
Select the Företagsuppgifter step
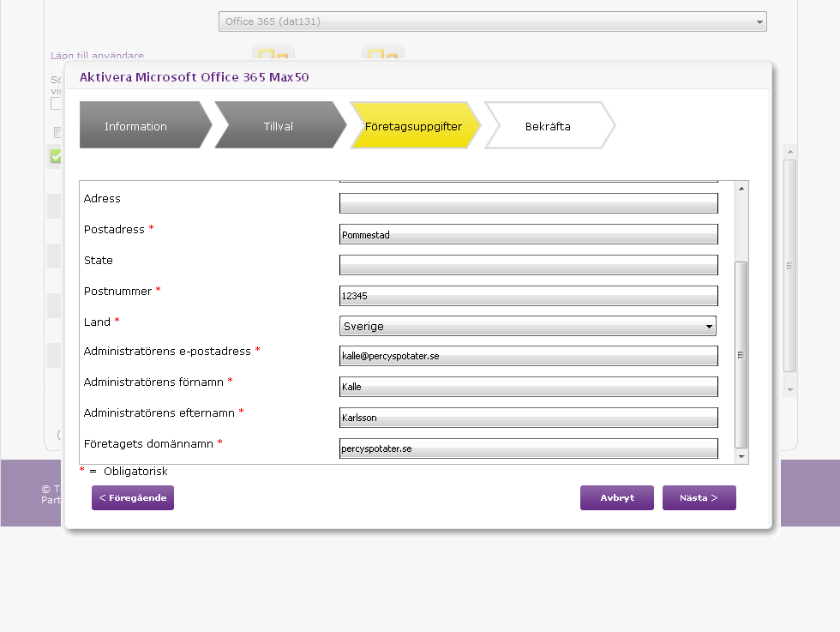coord(415,125)
